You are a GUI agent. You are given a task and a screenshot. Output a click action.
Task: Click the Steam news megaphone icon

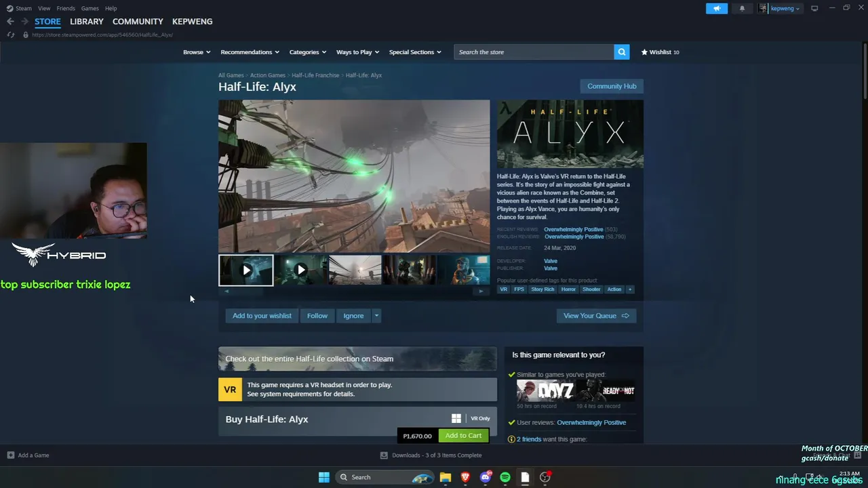(x=717, y=8)
